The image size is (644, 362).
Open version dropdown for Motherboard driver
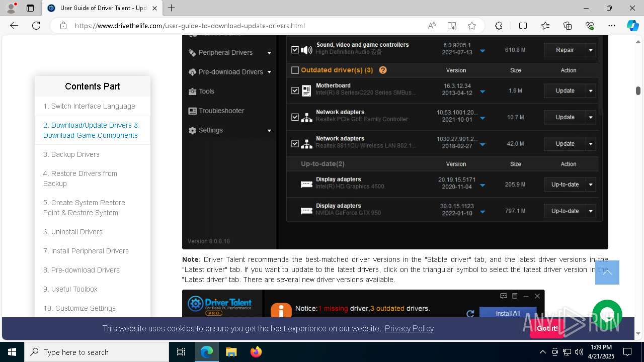click(x=482, y=92)
